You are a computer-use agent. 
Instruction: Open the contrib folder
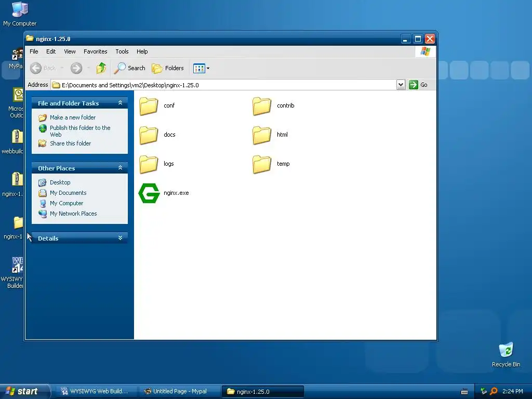tap(262, 106)
